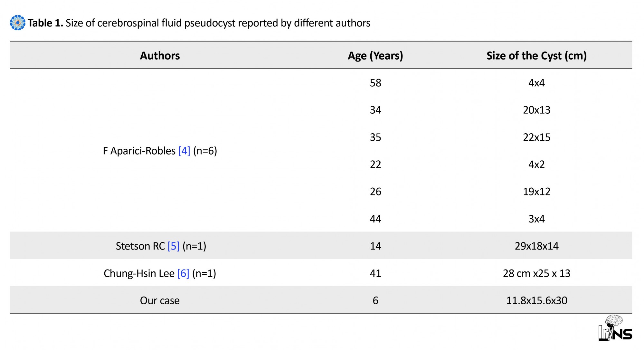The image size is (644, 350).
Task: Click the Age (Years) column header
Action: tap(375, 56)
